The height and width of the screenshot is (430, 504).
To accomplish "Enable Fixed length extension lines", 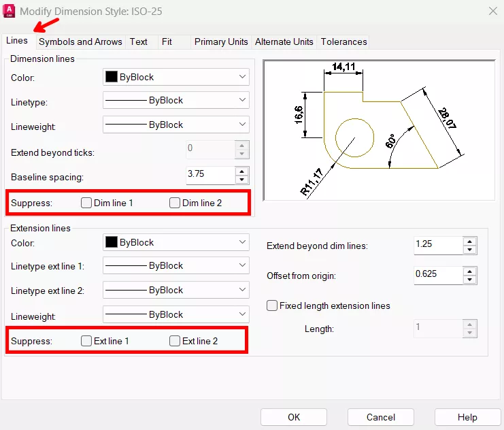I will [x=273, y=305].
